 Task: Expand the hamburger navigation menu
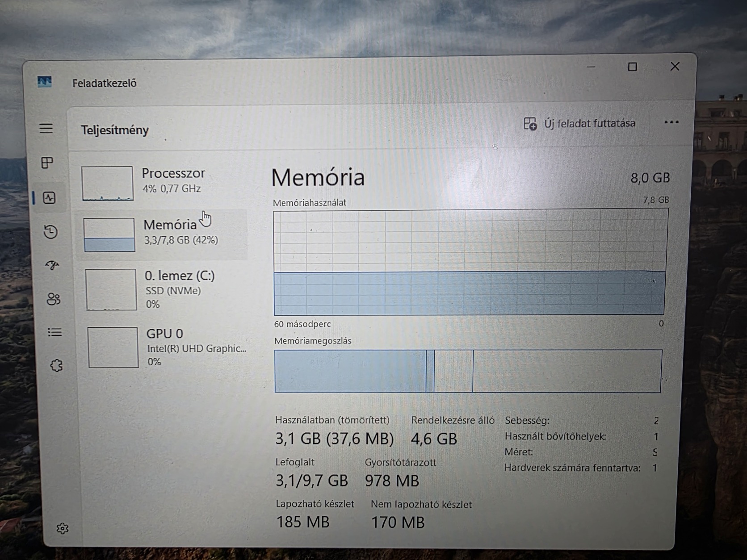click(x=46, y=129)
